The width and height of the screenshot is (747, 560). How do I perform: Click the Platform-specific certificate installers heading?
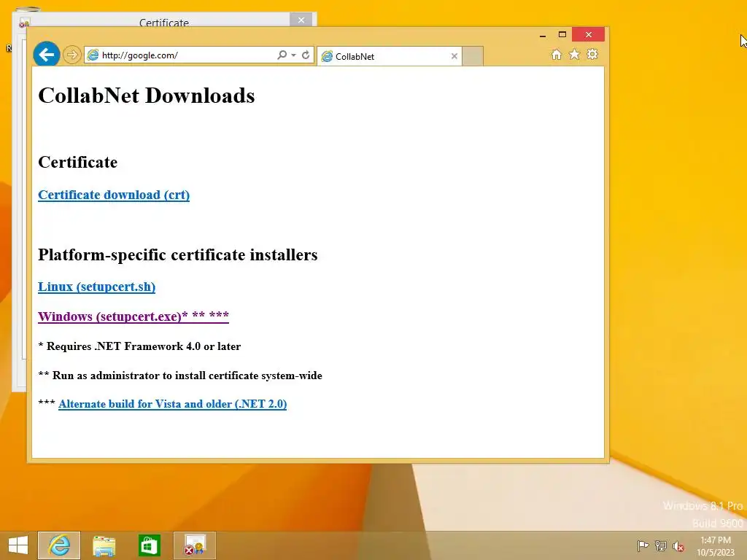pyautogui.click(x=178, y=254)
